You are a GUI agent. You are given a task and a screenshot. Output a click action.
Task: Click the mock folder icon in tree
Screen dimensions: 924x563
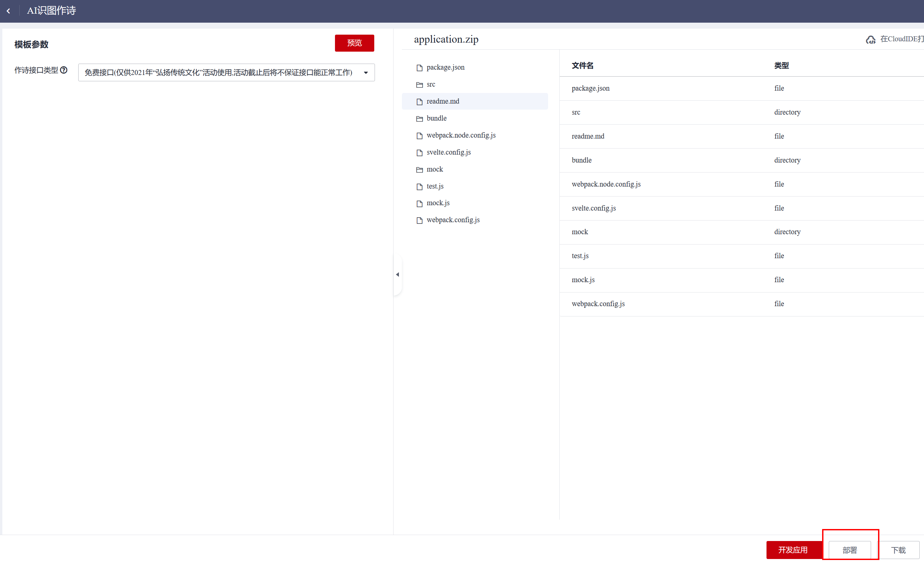[x=419, y=170]
